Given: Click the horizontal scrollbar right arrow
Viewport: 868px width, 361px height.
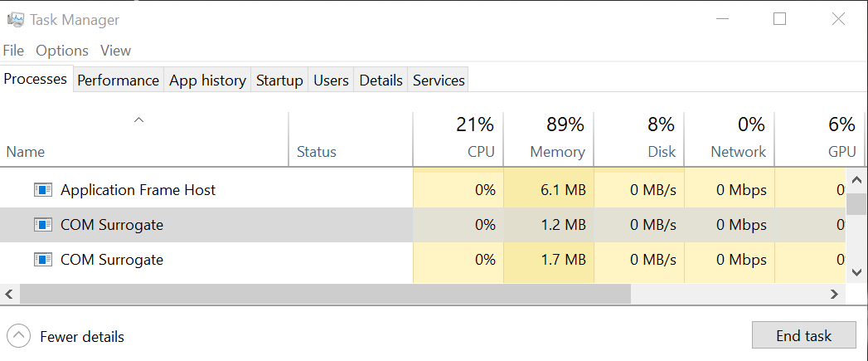Looking at the screenshot, I should pyautogui.click(x=834, y=294).
